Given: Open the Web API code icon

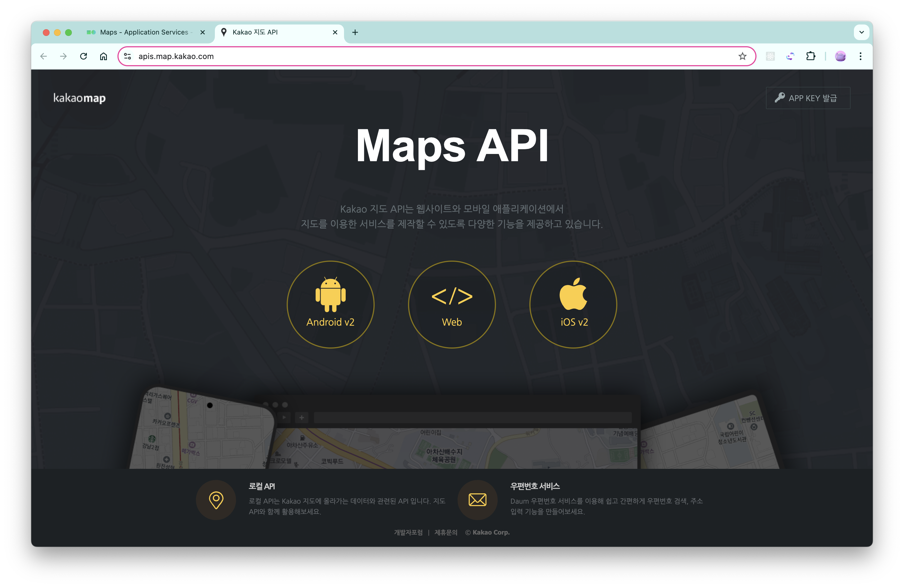Looking at the screenshot, I should [452, 296].
